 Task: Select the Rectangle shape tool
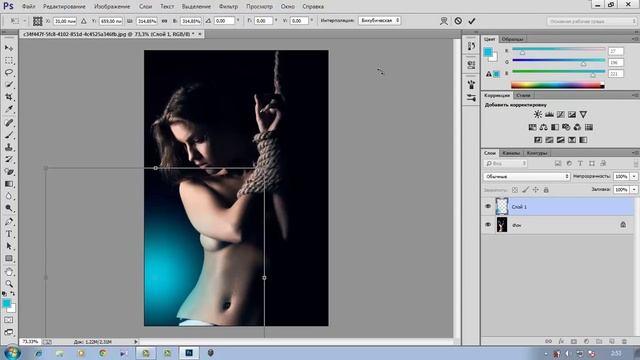(x=9, y=259)
